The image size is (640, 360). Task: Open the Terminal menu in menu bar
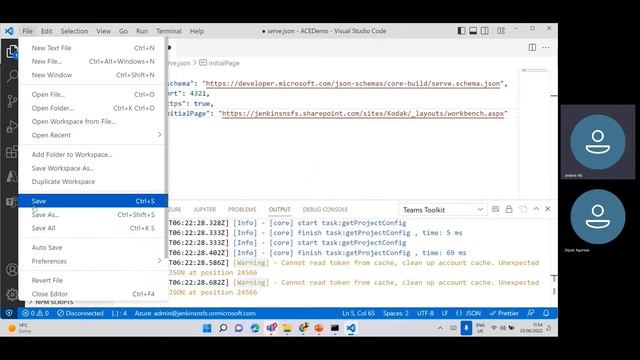(169, 31)
